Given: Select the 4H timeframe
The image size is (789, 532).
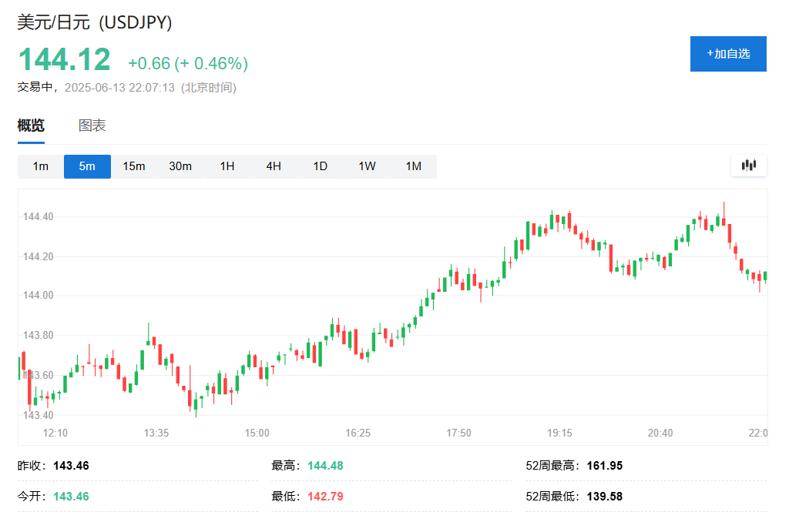Looking at the screenshot, I should [274, 166].
